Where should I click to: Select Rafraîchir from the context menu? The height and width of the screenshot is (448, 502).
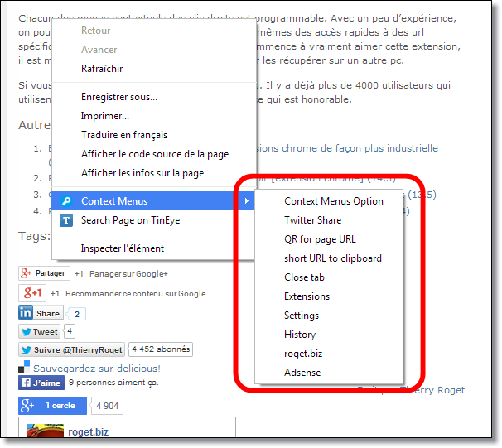click(154, 69)
